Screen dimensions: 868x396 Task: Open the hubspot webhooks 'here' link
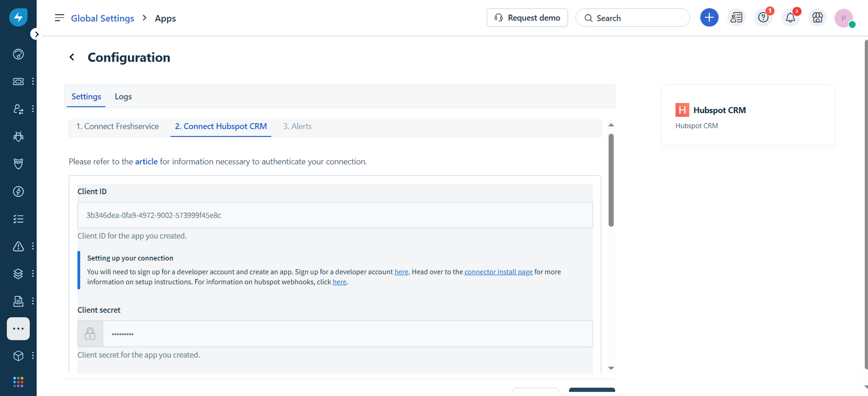340,282
